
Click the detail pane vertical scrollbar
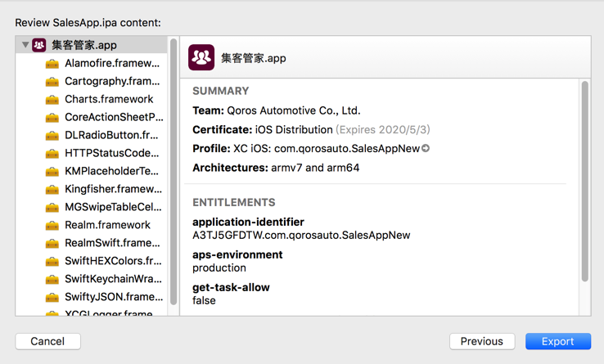click(584, 180)
